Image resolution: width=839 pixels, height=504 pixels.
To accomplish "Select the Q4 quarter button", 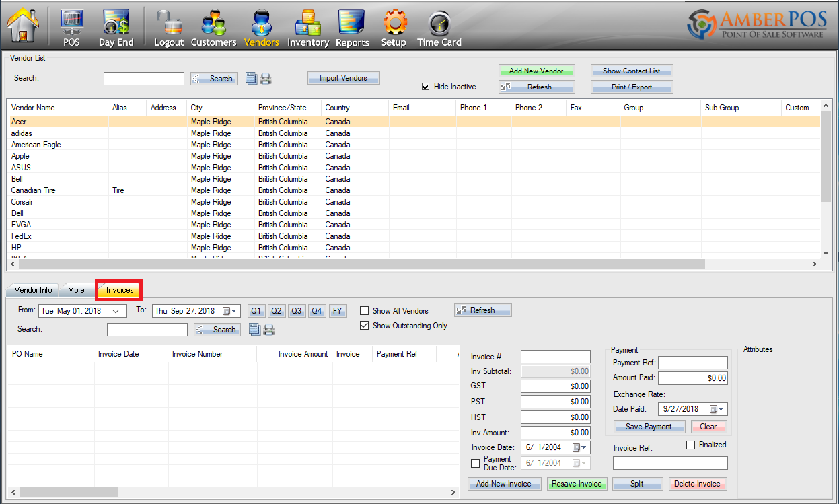I will click(x=317, y=311).
